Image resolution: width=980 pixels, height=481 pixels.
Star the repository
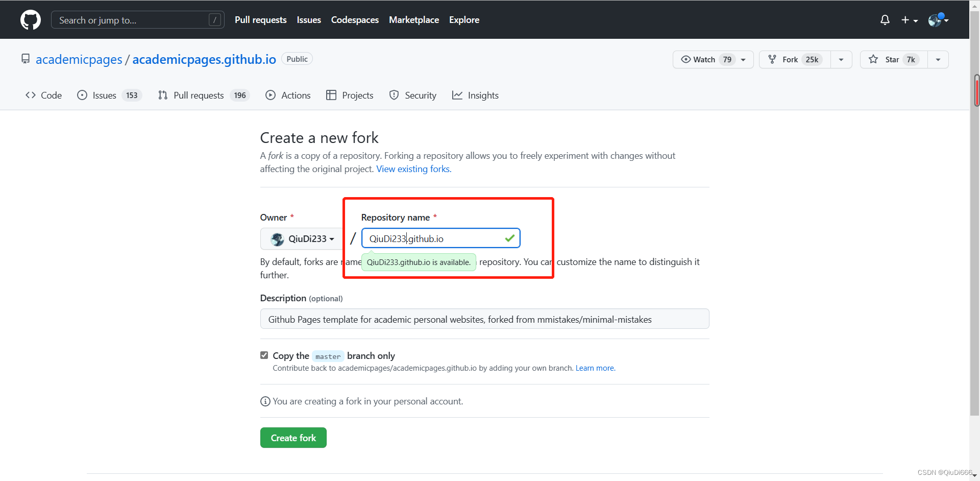[x=893, y=60]
